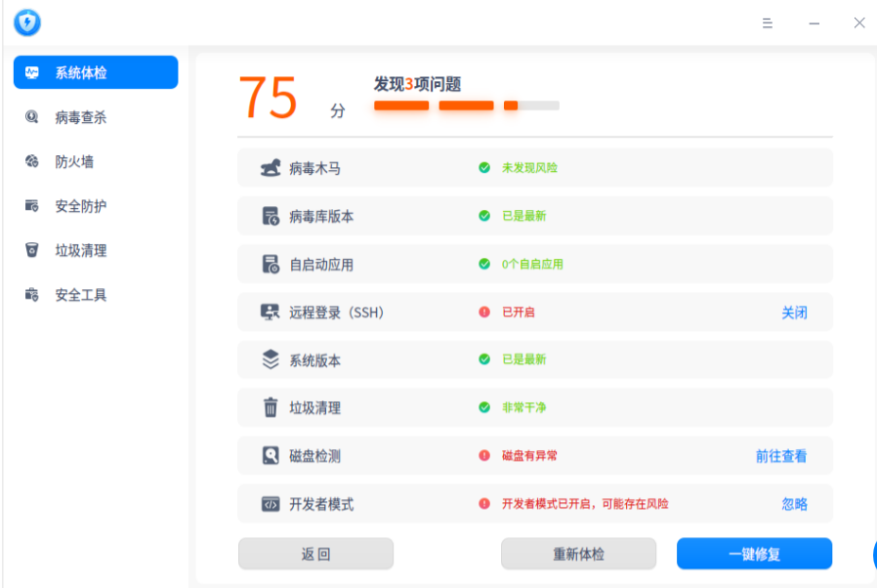Click the 防火墙 sidebar icon
The image size is (877, 588).
click(32, 162)
